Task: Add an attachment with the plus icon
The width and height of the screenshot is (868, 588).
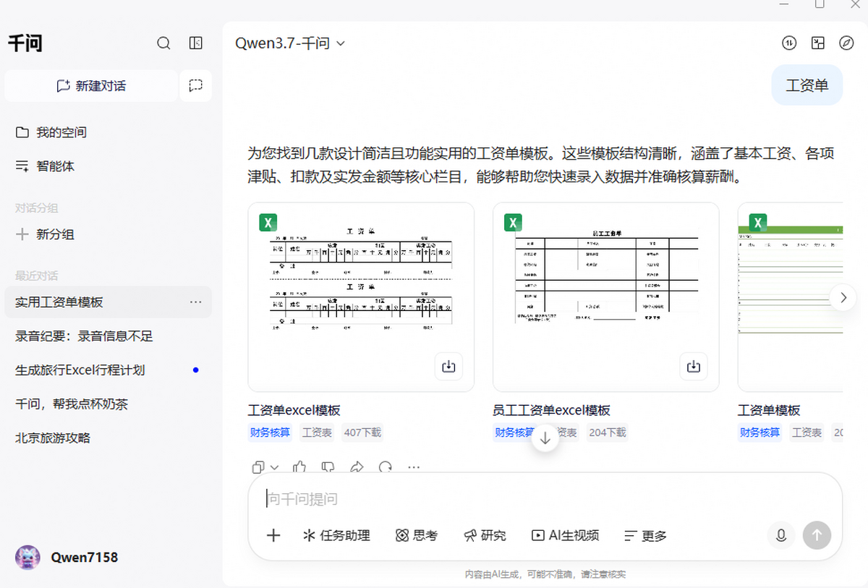Action: click(x=273, y=535)
